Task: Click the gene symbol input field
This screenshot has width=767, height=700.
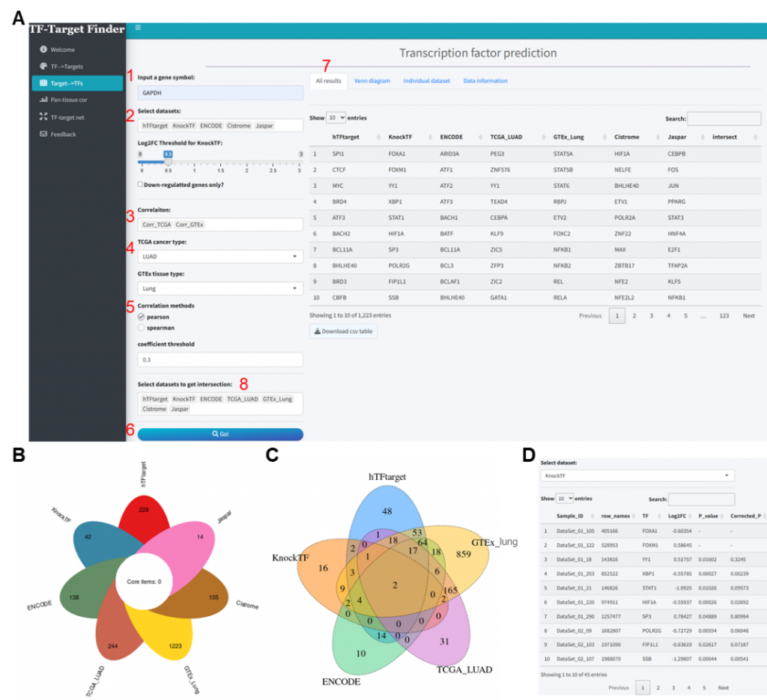Action: click(x=220, y=93)
